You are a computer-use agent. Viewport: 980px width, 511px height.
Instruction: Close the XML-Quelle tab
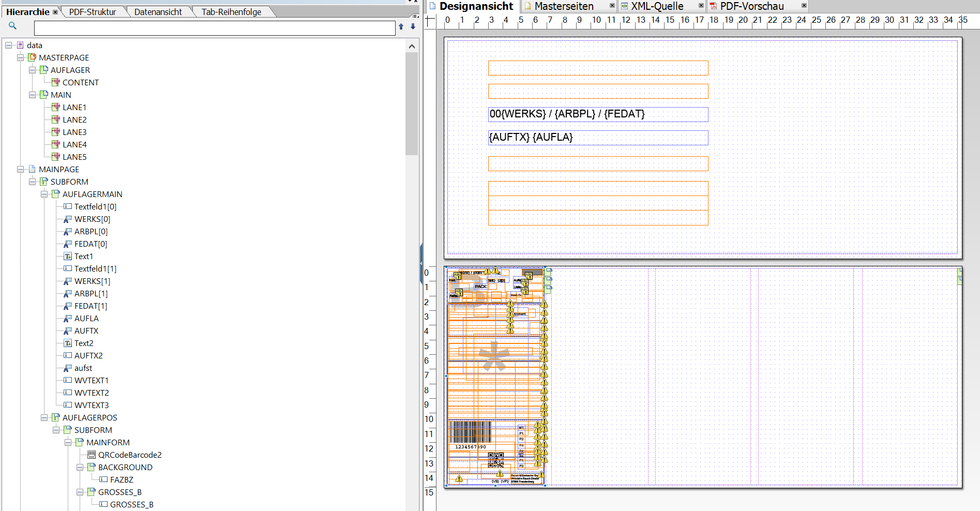click(x=701, y=5)
